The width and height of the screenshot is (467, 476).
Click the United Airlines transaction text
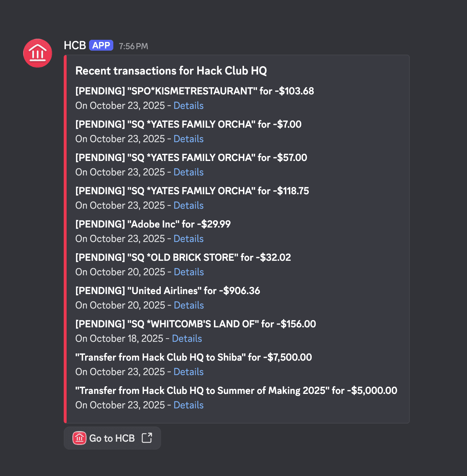(x=168, y=291)
